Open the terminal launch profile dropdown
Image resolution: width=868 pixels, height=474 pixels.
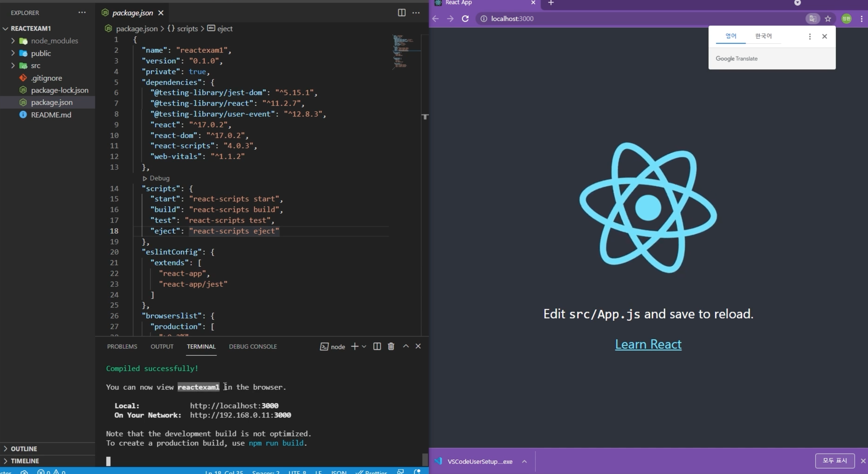tap(364, 346)
